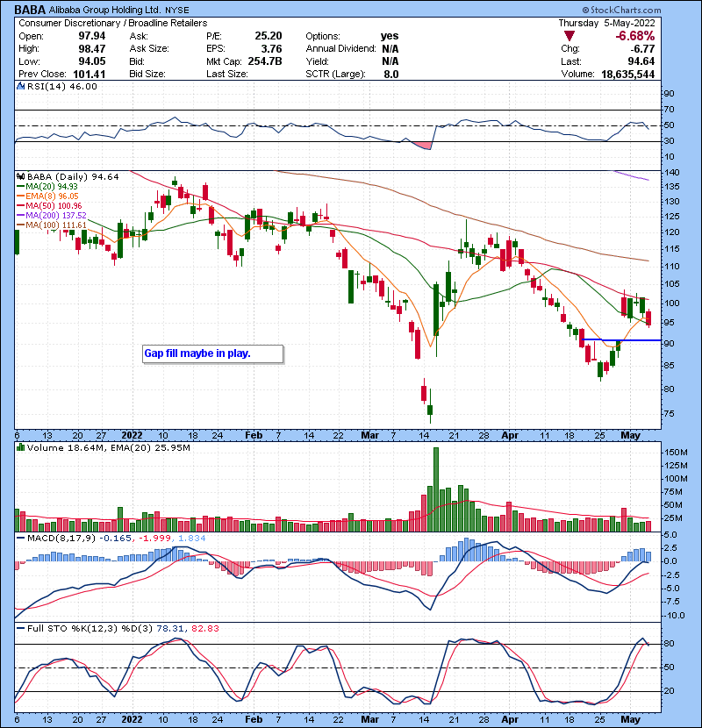Click the -6.68% percent change value
The width and height of the screenshot is (702, 728).
click(x=634, y=36)
